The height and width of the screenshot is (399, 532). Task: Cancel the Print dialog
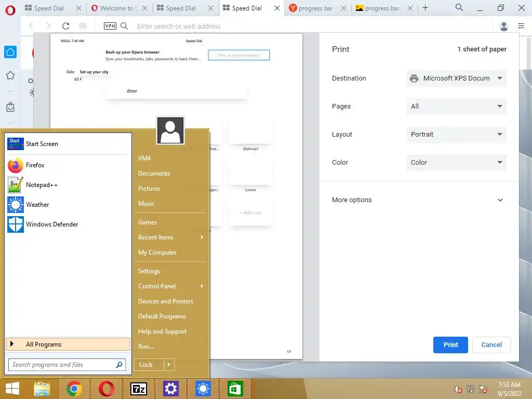[x=491, y=345]
